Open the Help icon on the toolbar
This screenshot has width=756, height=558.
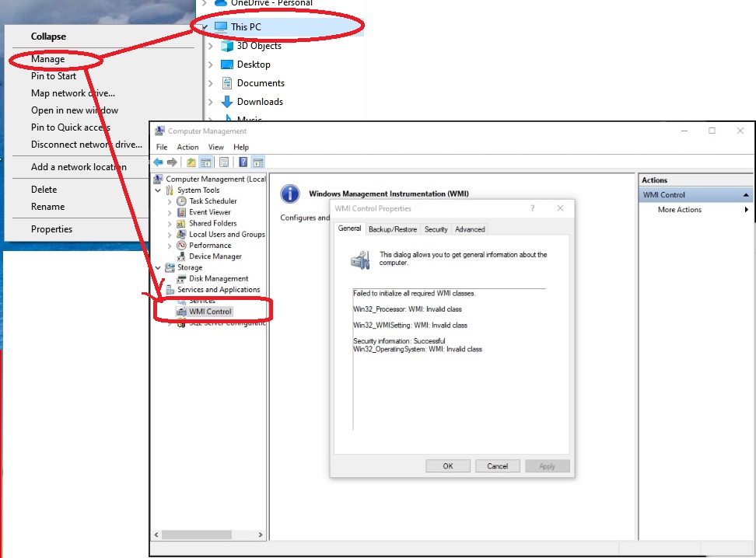pyautogui.click(x=242, y=162)
